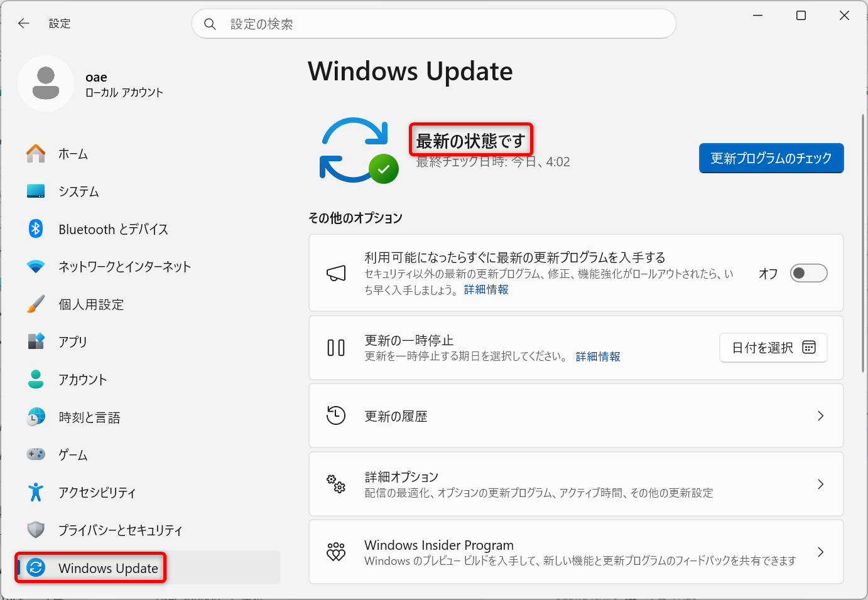The height and width of the screenshot is (600, 868).
Task: Click the Accounts person icon
Action: [x=36, y=379]
